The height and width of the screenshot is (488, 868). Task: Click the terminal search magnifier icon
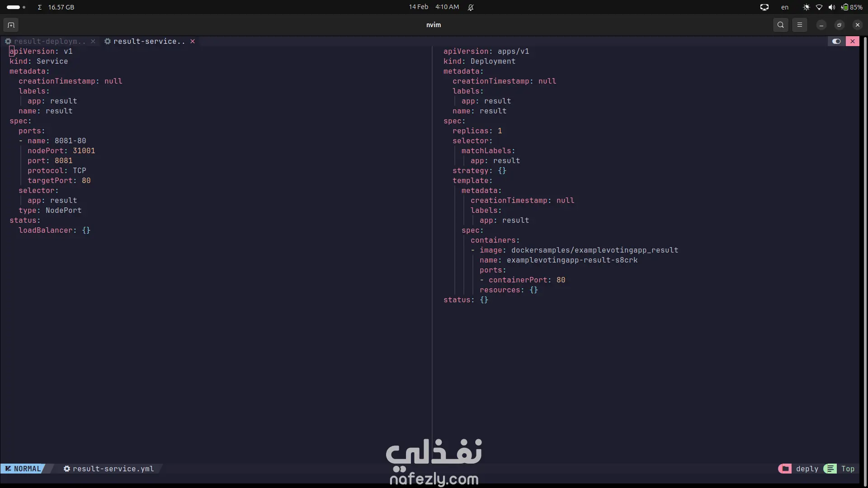tap(780, 25)
